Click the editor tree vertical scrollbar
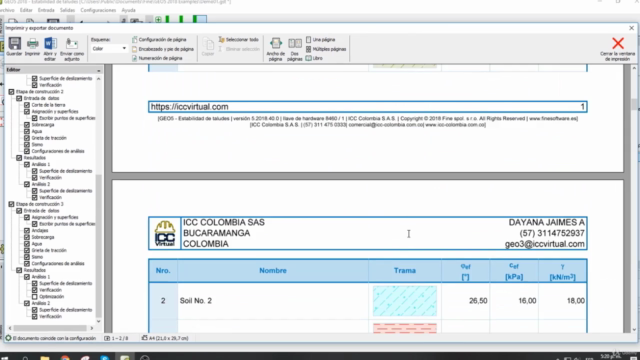This screenshot has height=360, width=640. pyautogui.click(x=98, y=245)
